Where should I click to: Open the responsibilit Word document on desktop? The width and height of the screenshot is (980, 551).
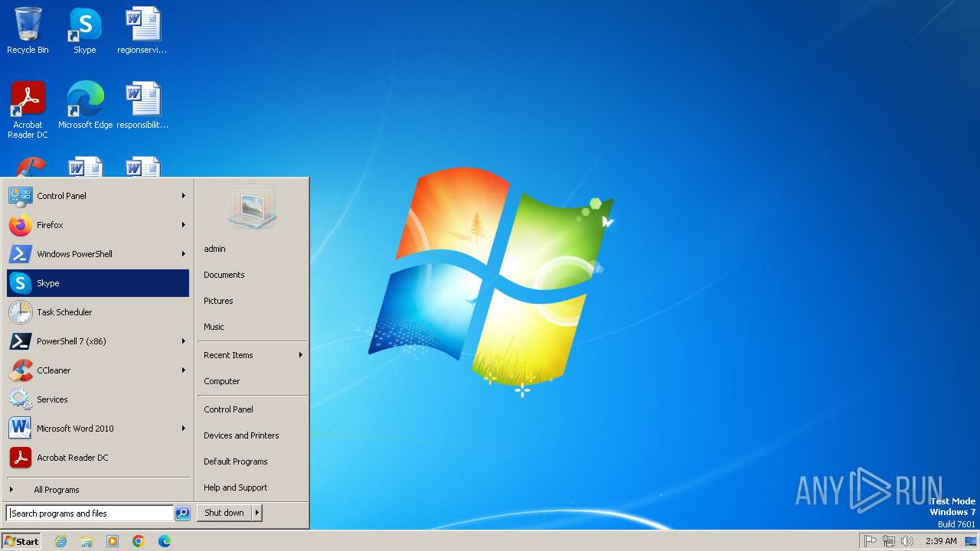point(142,105)
